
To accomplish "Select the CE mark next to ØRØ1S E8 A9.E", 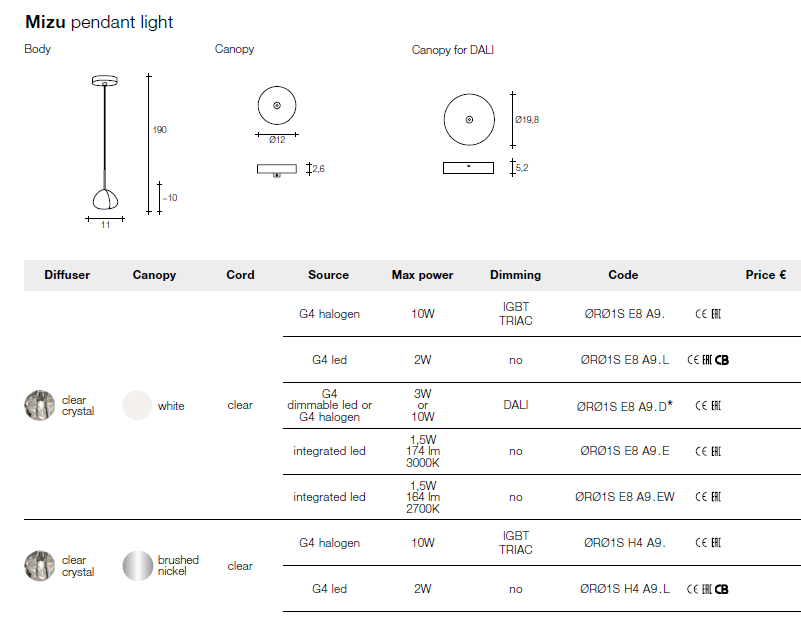I will (x=701, y=451).
